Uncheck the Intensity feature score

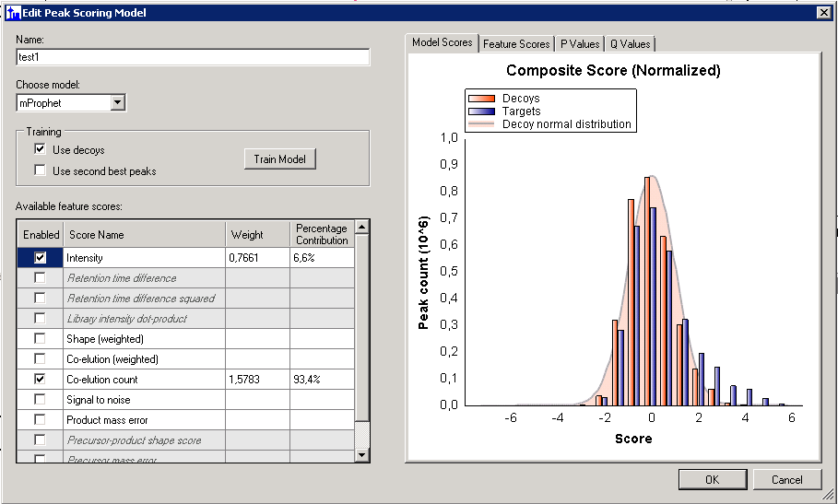pos(40,258)
